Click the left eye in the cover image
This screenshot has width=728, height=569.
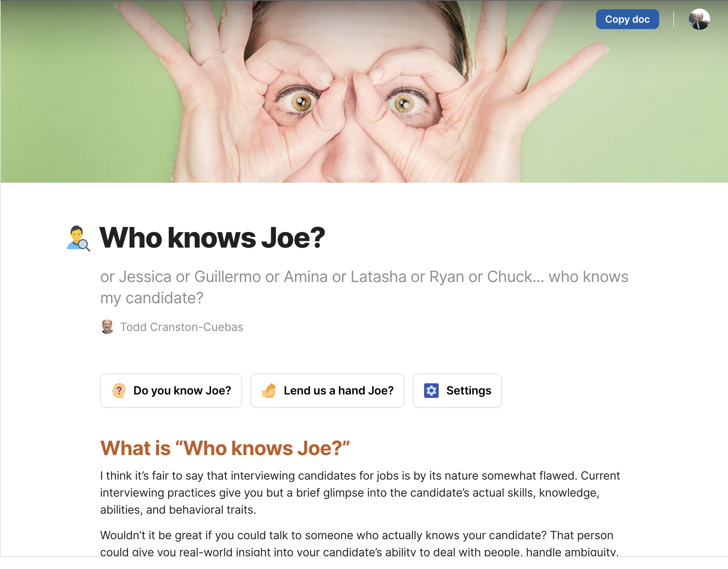301,103
